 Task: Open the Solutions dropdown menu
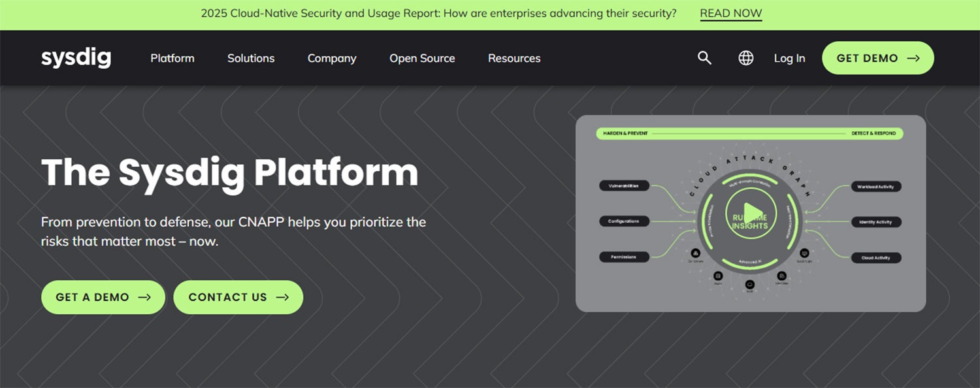[251, 57]
